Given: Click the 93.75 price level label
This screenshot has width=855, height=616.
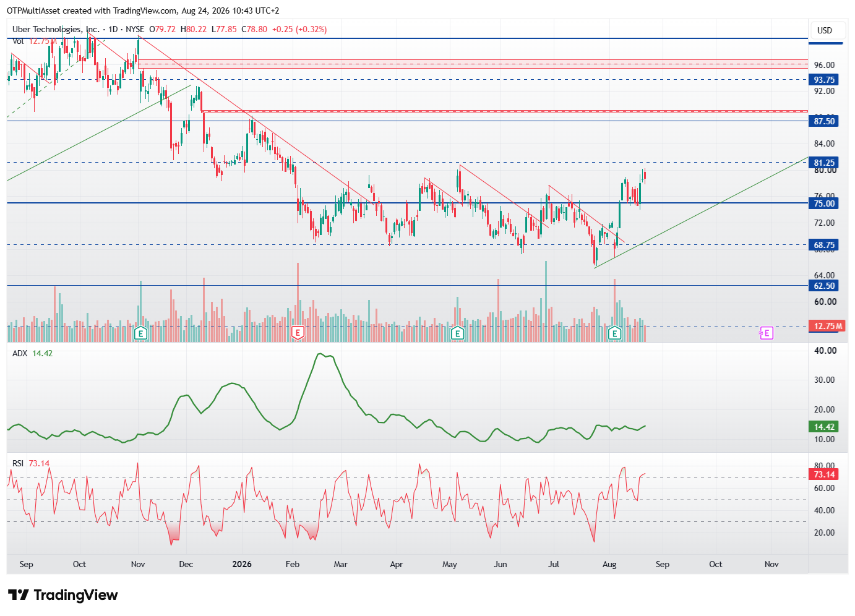Looking at the screenshot, I should [824, 80].
